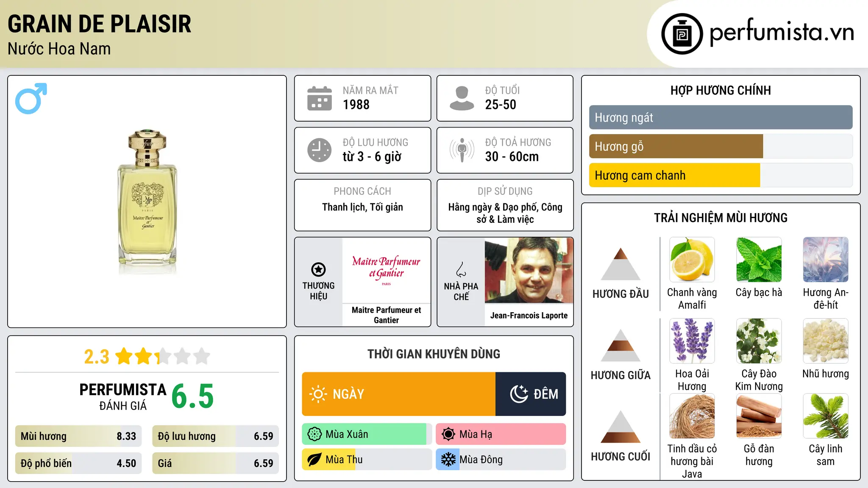This screenshot has width=868, height=488.
Task: Click the Hương ngát accord bar
Action: (721, 117)
